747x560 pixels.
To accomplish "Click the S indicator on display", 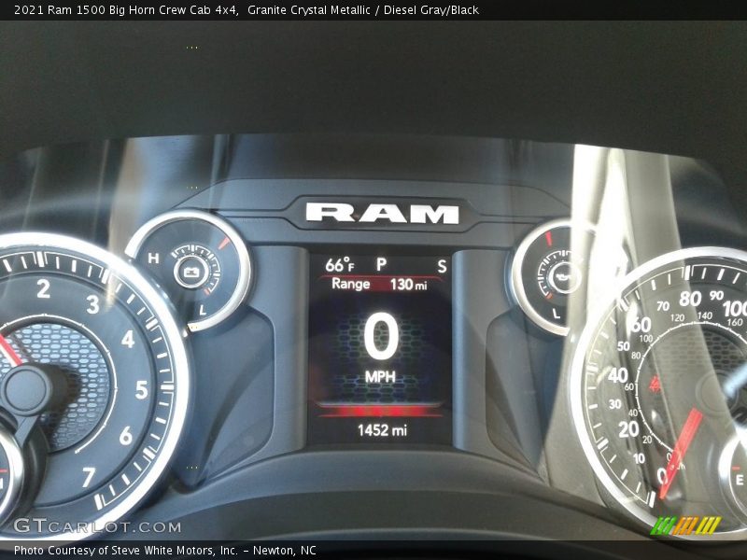I will point(442,266).
